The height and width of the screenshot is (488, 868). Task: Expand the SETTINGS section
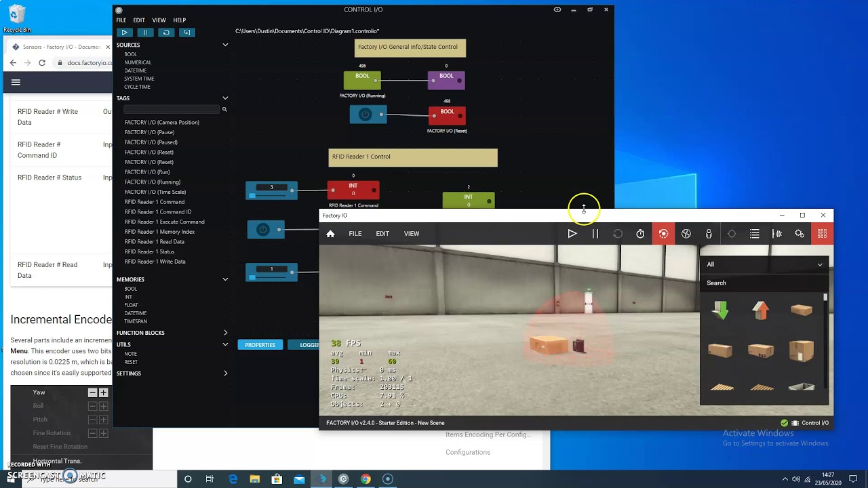click(x=225, y=373)
